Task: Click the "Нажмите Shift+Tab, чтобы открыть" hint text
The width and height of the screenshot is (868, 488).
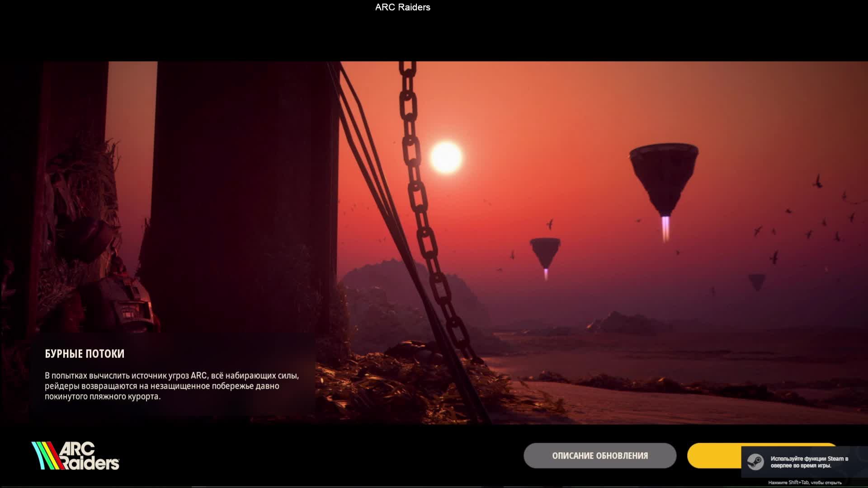Action: pos(805,483)
